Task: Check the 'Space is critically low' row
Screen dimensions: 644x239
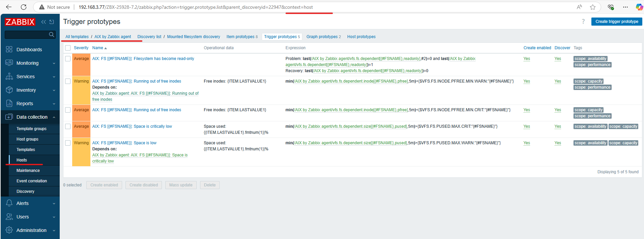Action: tap(68, 126)
